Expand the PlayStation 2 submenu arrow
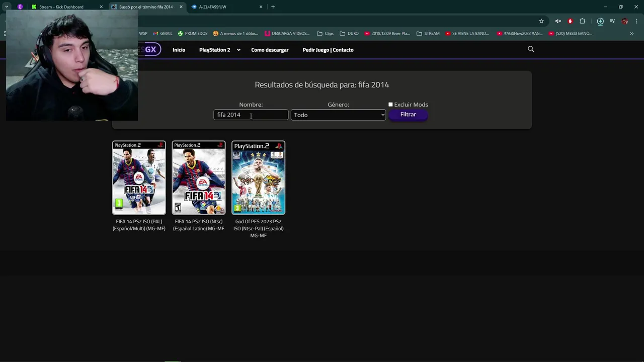Screen dimensions: 644x362 pos(238,50)
